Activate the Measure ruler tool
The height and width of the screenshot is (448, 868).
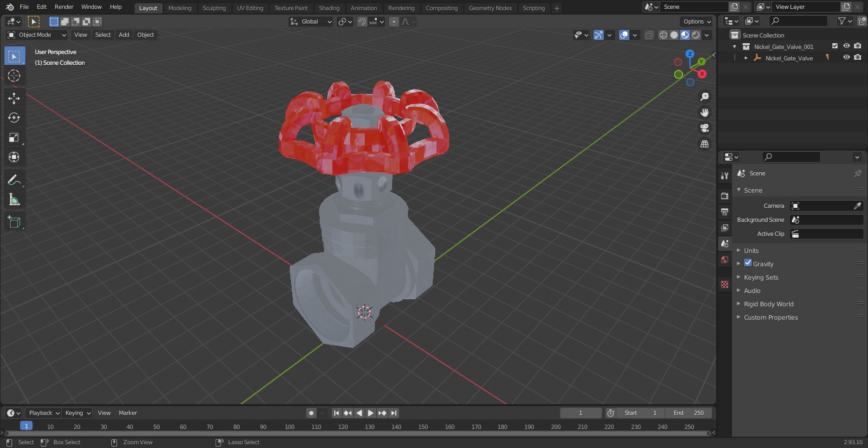[14, 200]
